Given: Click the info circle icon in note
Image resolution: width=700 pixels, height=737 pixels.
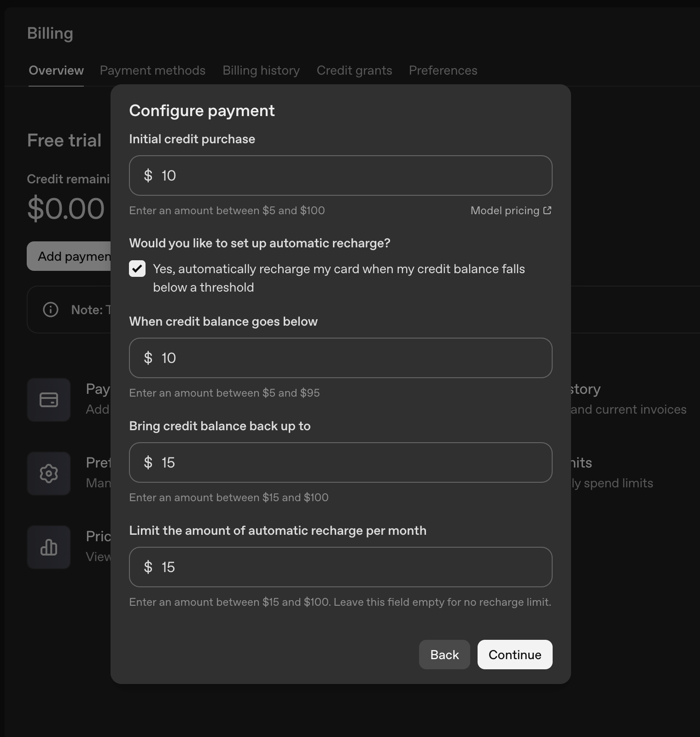Looking at the screenshot, I should coord(51,310).
